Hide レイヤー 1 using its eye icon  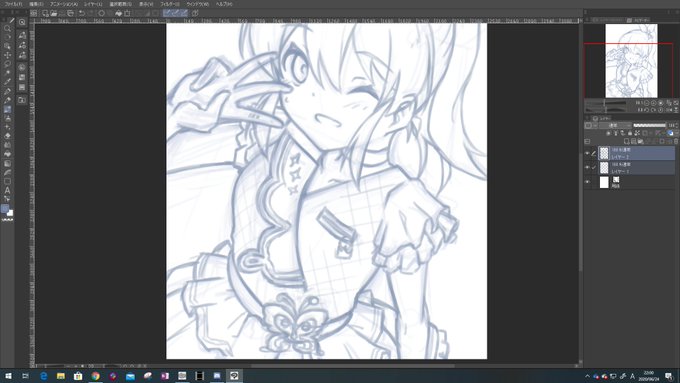(x=587, y=167)
